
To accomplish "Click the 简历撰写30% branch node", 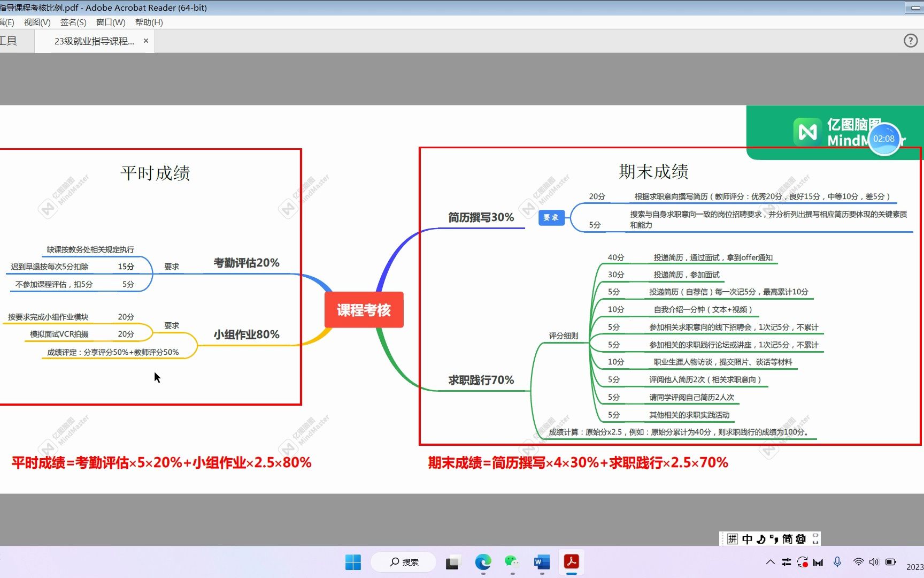I will click(481, 217).
